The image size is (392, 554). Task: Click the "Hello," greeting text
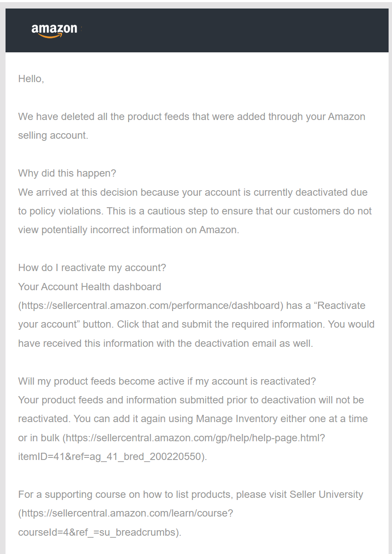(31, 79)
